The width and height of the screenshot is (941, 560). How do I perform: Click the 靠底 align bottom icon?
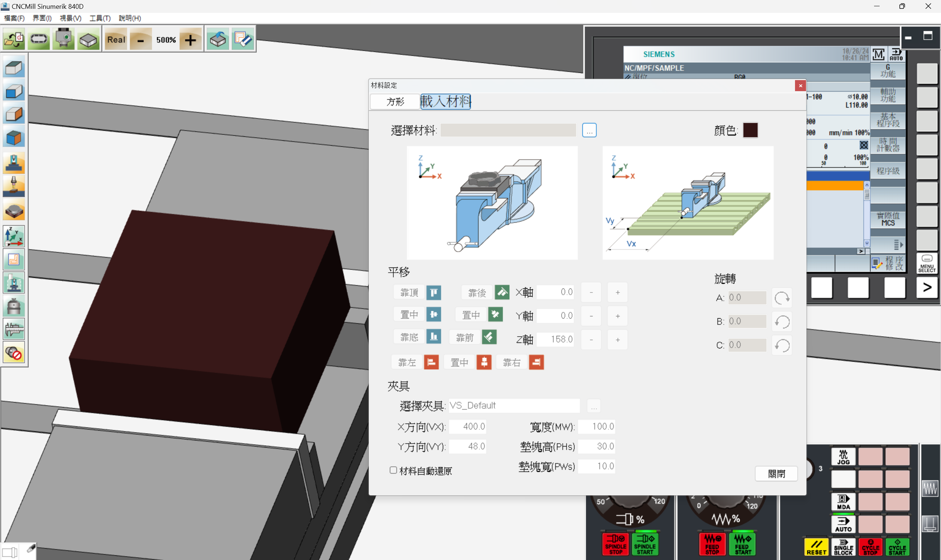[434, 337]
